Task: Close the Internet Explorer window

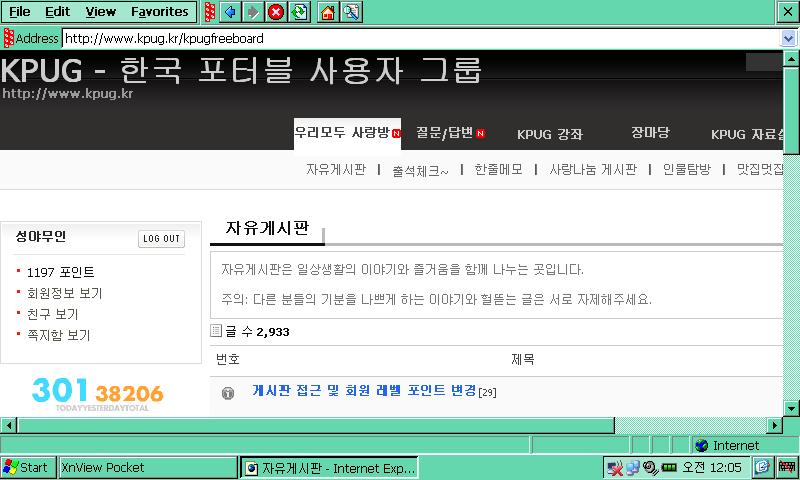Action: [788, 12]
